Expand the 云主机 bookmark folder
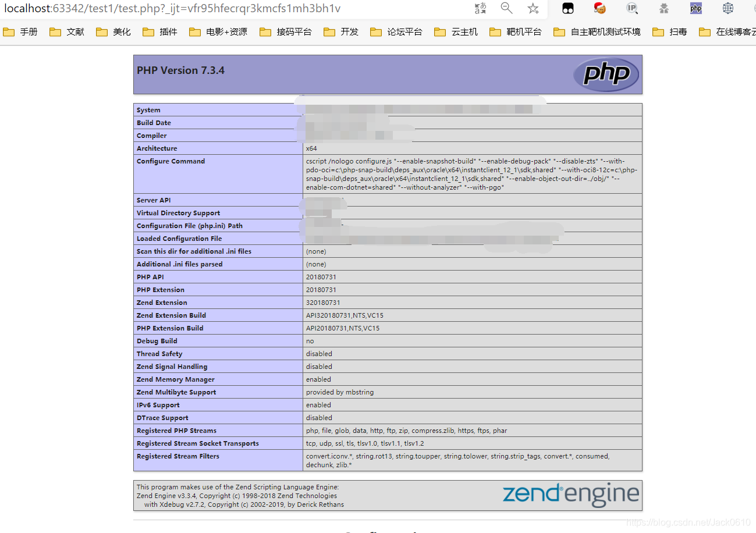 coord(456,32)
